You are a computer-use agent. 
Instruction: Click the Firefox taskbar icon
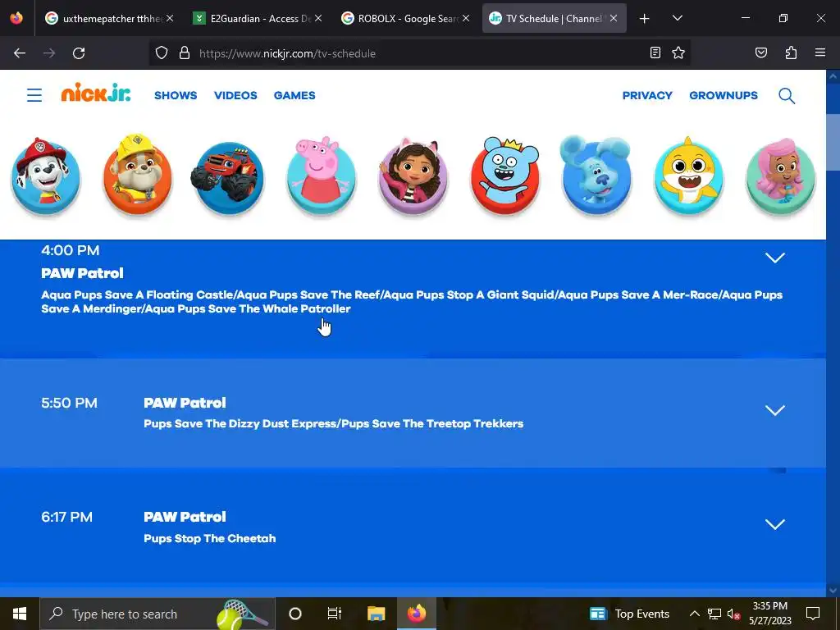[416, 614]
